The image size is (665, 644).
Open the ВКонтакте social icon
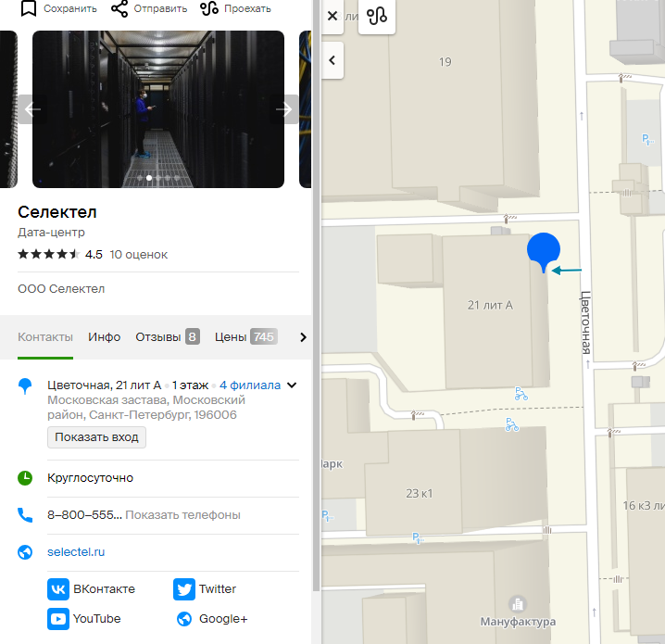click(58, 589)
